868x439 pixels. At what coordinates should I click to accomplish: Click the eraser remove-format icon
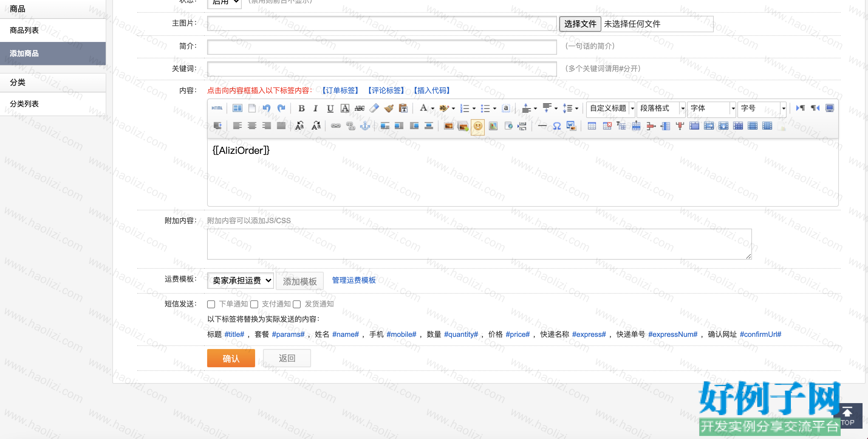coord(374,108)
